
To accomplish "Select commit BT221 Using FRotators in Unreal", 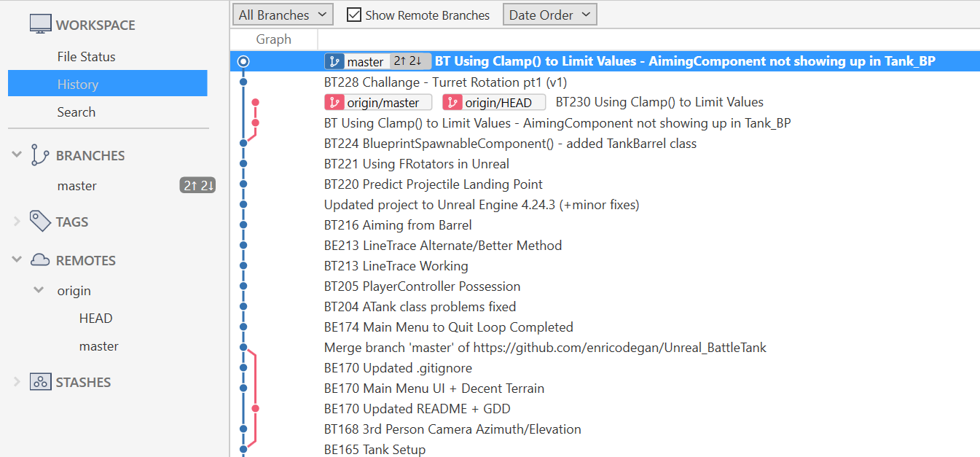I will tap(416, 164).
